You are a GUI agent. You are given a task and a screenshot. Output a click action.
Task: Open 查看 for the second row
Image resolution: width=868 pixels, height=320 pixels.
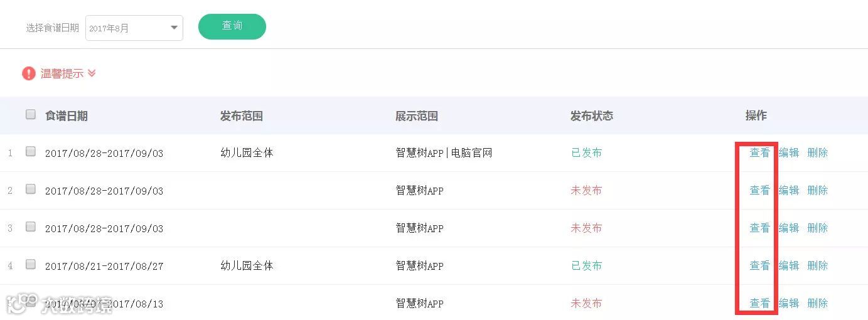pyautogui.click(x=759, y=190)
